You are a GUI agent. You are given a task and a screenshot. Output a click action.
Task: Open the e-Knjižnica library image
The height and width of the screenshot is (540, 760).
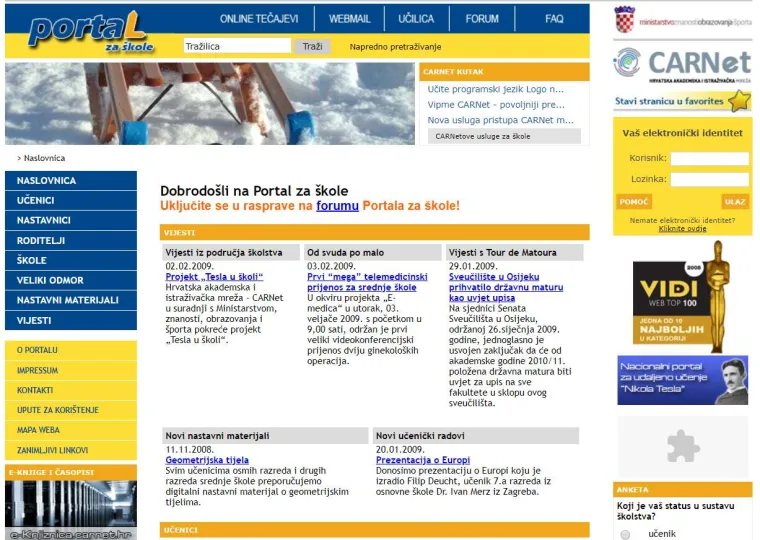point(71,510)
